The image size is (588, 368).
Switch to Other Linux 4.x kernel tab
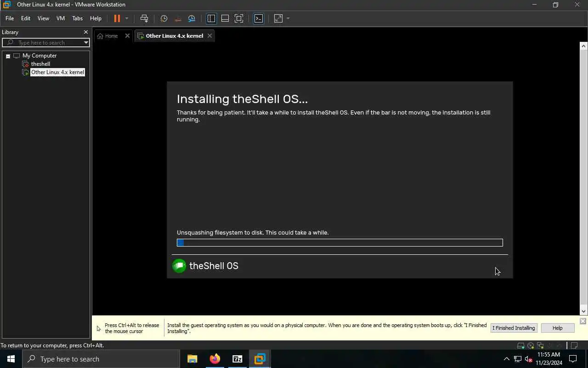pyautogui.click(x=174, y=36)
